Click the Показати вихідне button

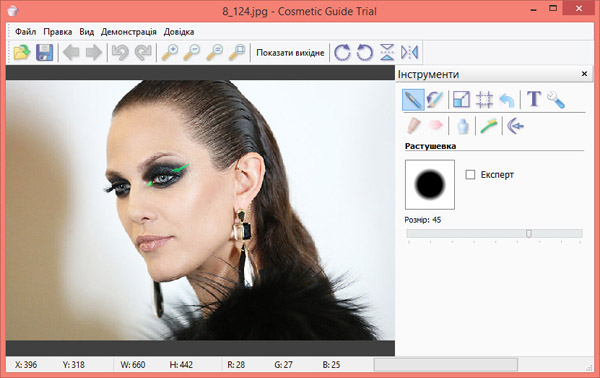pyautogui.click(x=290, y=53)
